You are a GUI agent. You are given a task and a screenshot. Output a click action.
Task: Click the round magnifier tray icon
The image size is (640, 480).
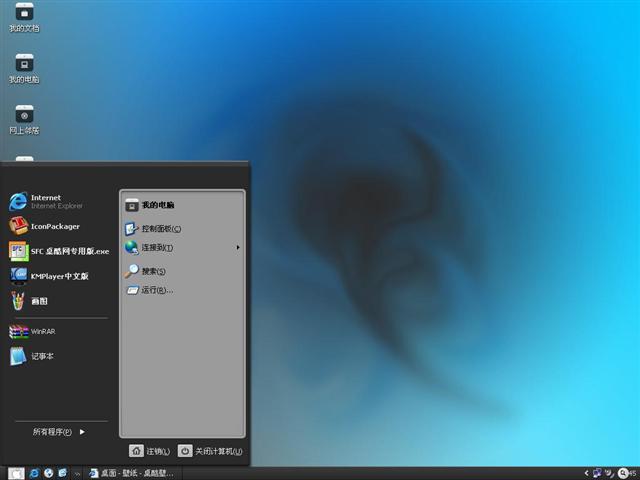pos(622,473)
